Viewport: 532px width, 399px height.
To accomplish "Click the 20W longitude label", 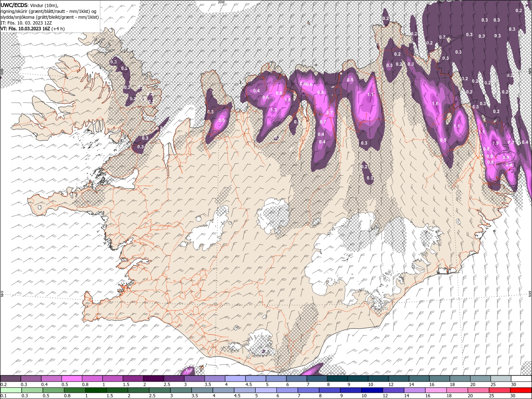I will [221, 2].
